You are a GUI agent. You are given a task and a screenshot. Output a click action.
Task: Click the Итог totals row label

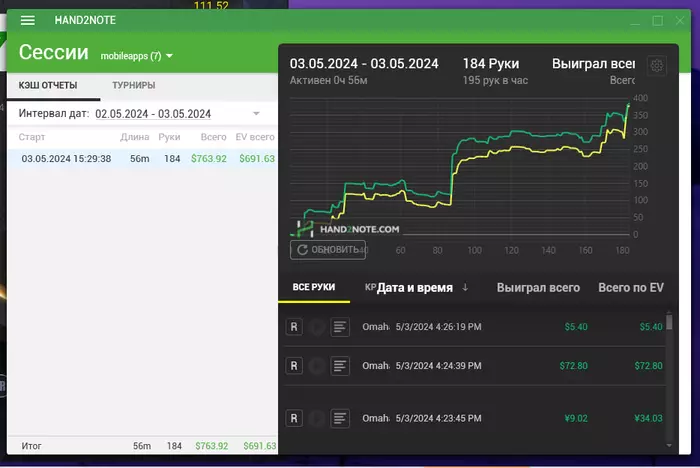point(31,446)
